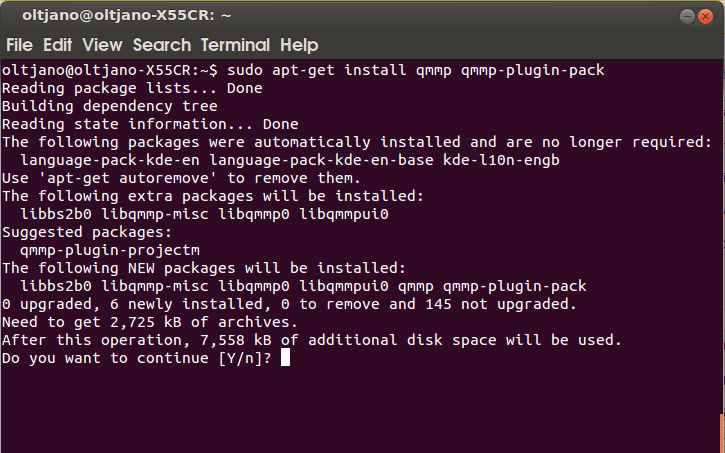Open the Terminal menu

(236, 45)
